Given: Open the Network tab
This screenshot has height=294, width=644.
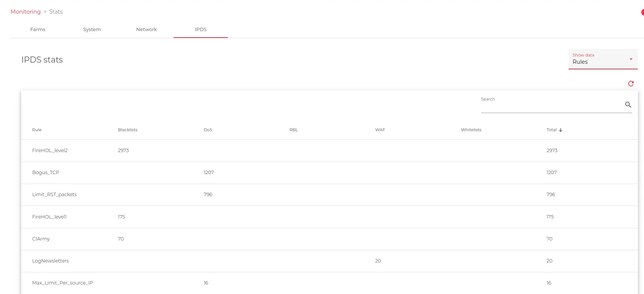Looking at the screenshot, I should click(146, 30).
